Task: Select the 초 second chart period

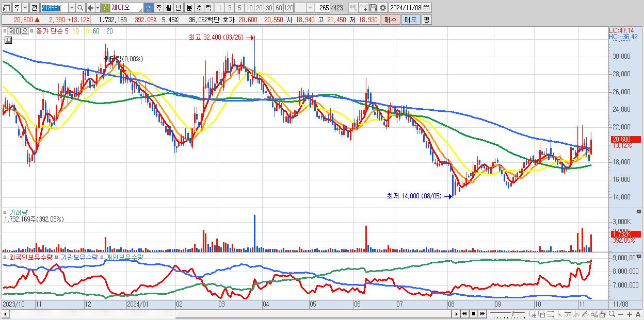Action: pyautogui.click(x=199, y=8)
